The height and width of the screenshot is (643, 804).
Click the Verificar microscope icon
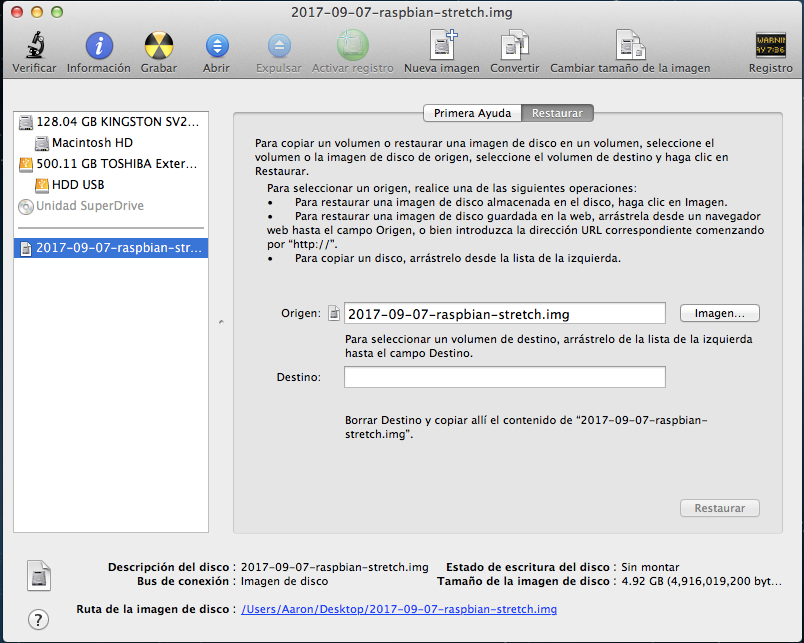[34, 46]
